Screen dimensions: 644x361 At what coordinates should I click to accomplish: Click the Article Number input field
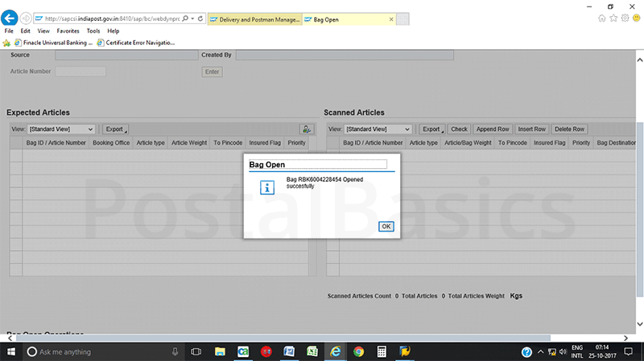click(80, 72)
